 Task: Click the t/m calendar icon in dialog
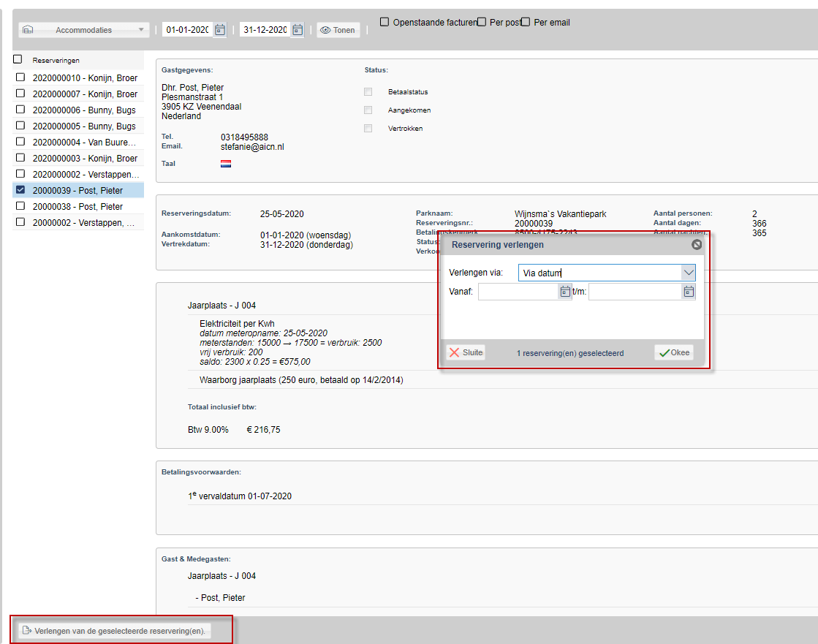pyautogui.click(x=689, y=292)
